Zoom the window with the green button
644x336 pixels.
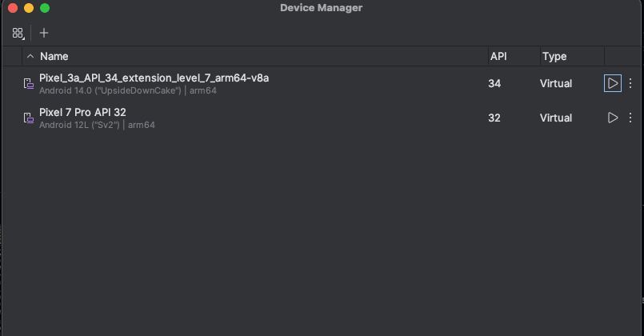pos(45,8)
